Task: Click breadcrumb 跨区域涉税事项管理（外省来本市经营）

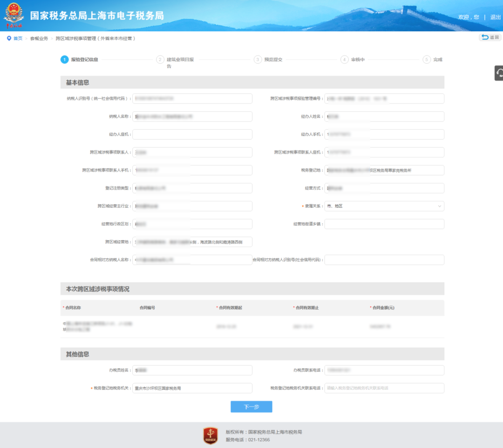Action: (95, 39)
